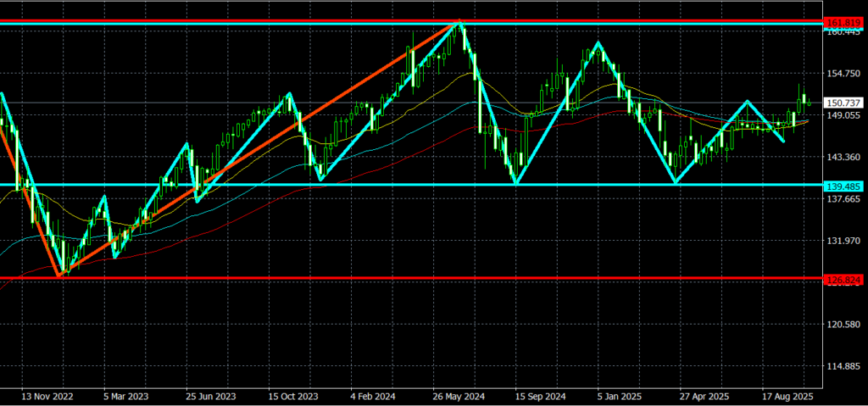
Task: Click the cyan 139.485 price label
Action: [845, 185]
